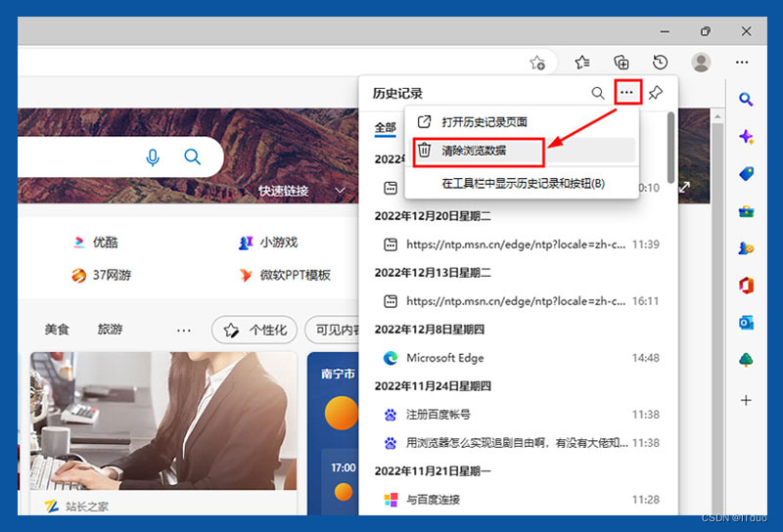Image resolution: width=783 pixels, height=532 pixels.
Task: Open the sidebar green tree icon
Action: pos(746,360)
